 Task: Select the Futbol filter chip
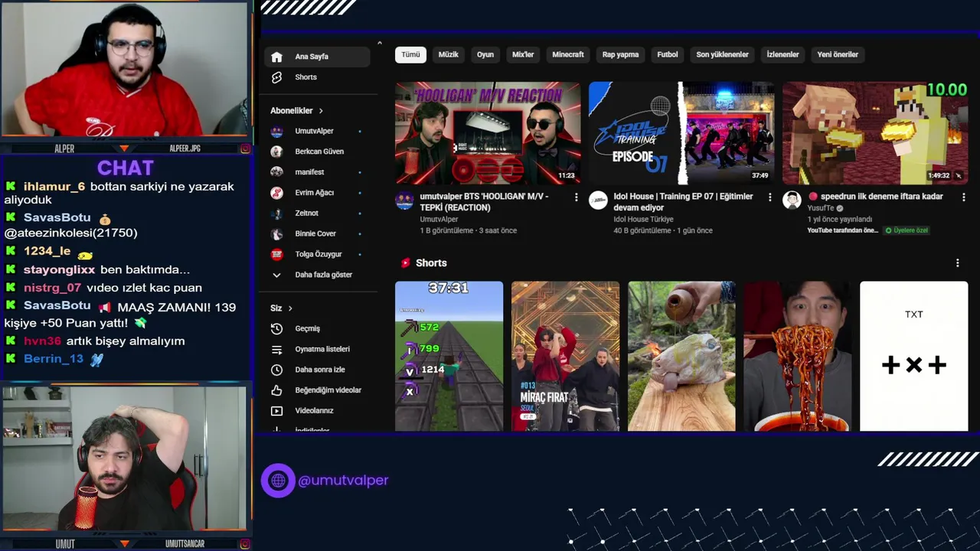[668, 54]
